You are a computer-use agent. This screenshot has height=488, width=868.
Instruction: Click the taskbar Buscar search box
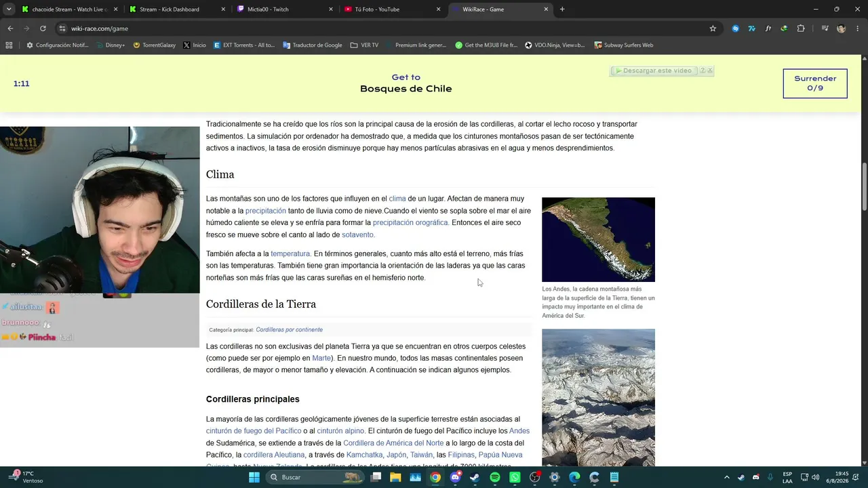[315, 477]
